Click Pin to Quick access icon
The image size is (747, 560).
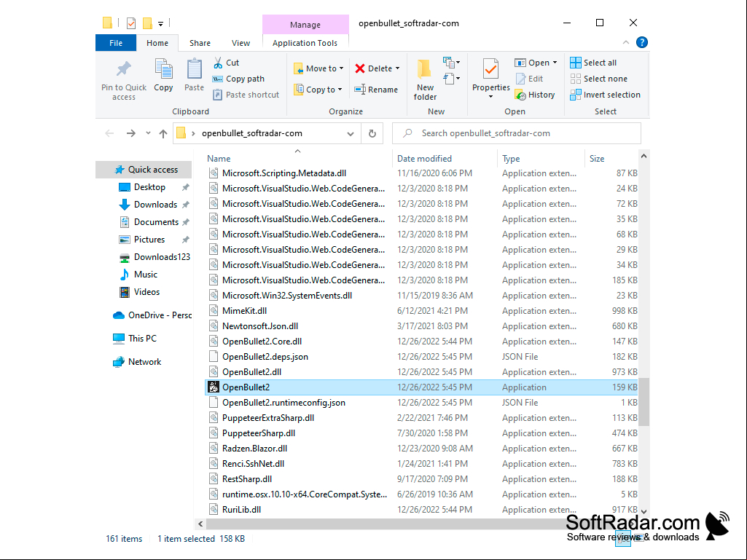(124, 70)
